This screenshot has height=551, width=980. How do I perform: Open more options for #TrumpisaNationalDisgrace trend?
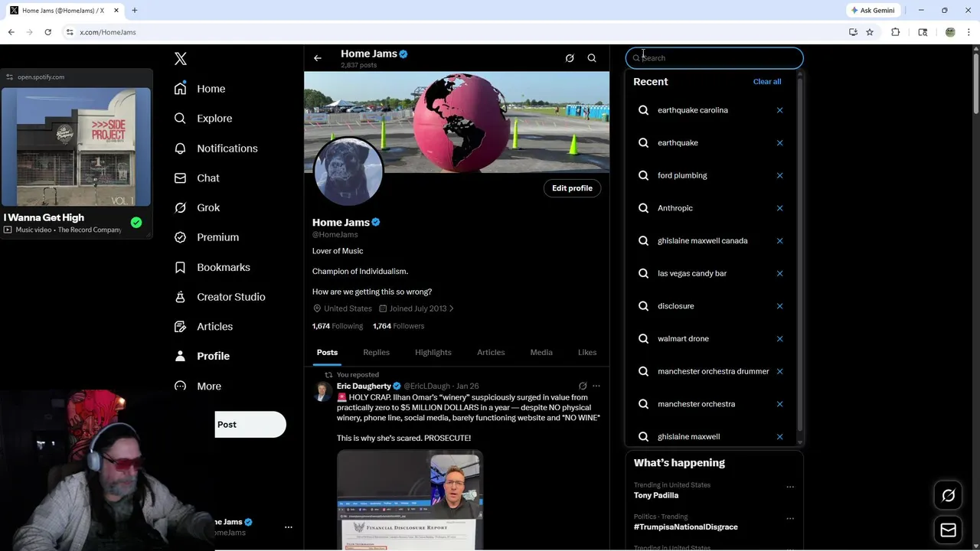tap(790, 519)
